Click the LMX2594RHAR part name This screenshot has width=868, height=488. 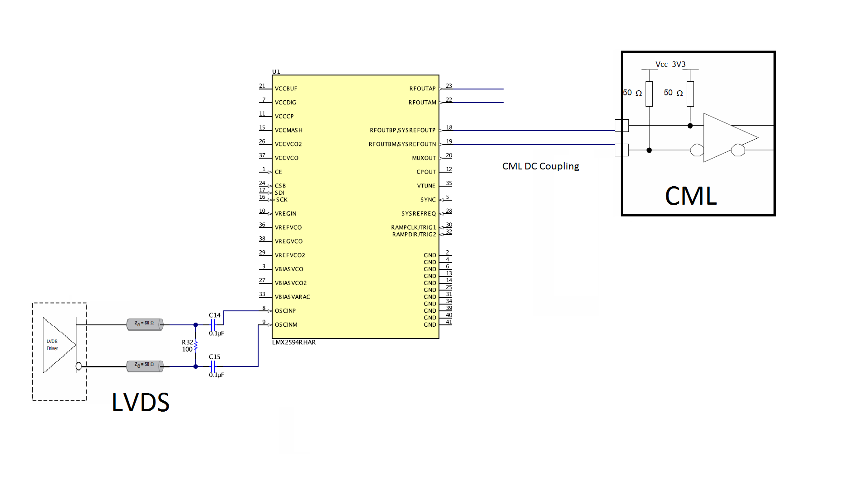(294, 343)
